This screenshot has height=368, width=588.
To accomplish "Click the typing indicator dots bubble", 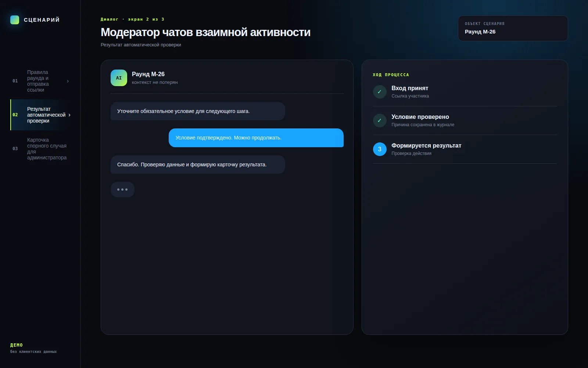I will point(122,190).
